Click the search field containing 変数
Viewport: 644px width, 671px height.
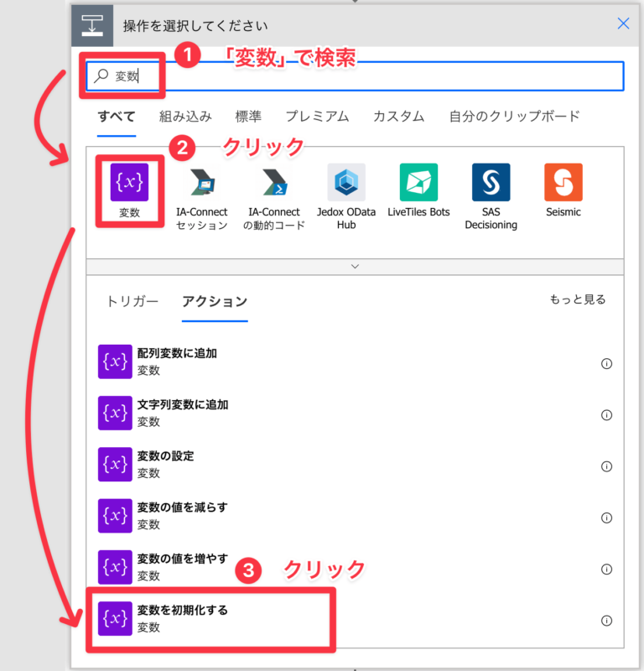[377, 75]
